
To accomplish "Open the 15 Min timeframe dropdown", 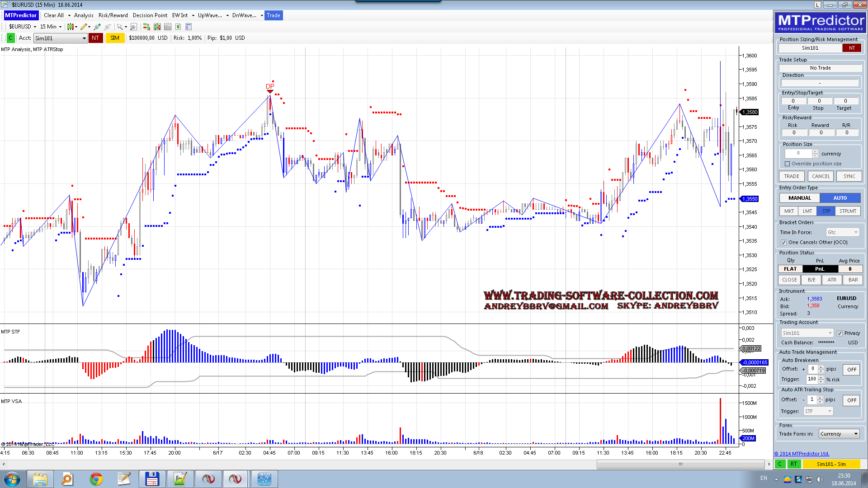I will coord(51,27).
